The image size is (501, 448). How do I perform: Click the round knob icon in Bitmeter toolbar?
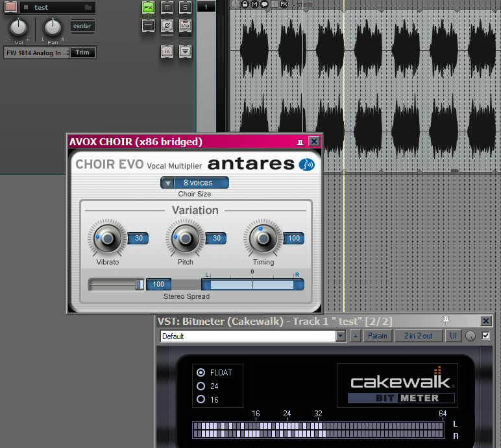coord(470,336)
